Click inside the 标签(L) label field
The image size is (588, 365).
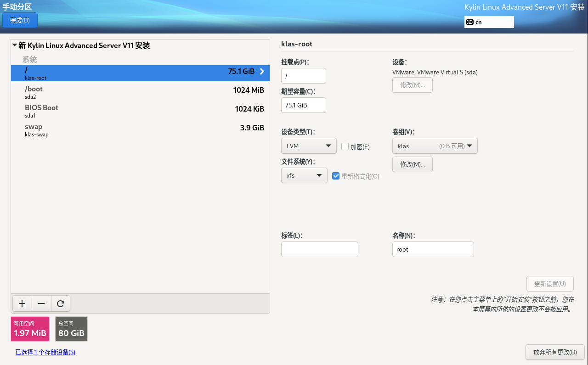(319, 249)
